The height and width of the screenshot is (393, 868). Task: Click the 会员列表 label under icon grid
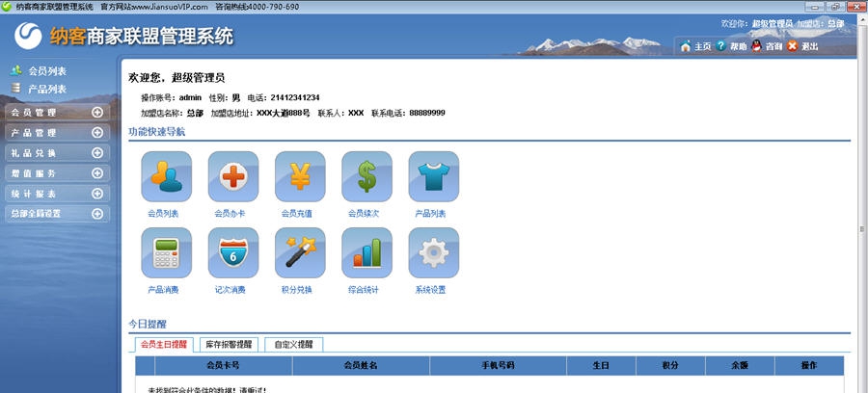pyautogui.click(x=163, y=214)
